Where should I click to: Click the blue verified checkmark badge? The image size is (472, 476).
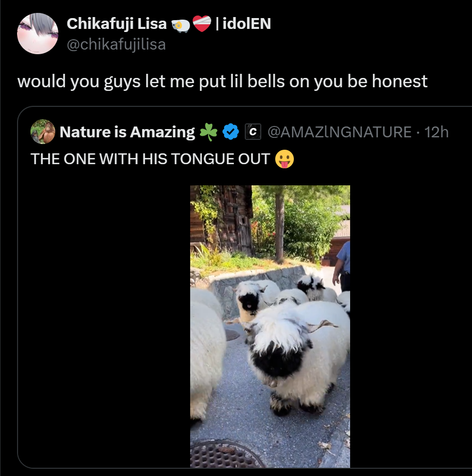(x=231, y=132)
